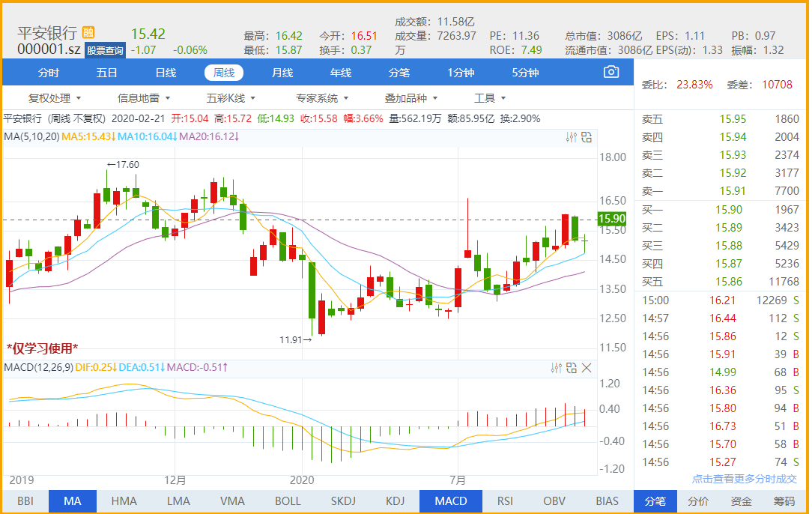This screenshot has height=514, width=812.
Task: Select the 5分钟 chart tab
Action: 526,73
